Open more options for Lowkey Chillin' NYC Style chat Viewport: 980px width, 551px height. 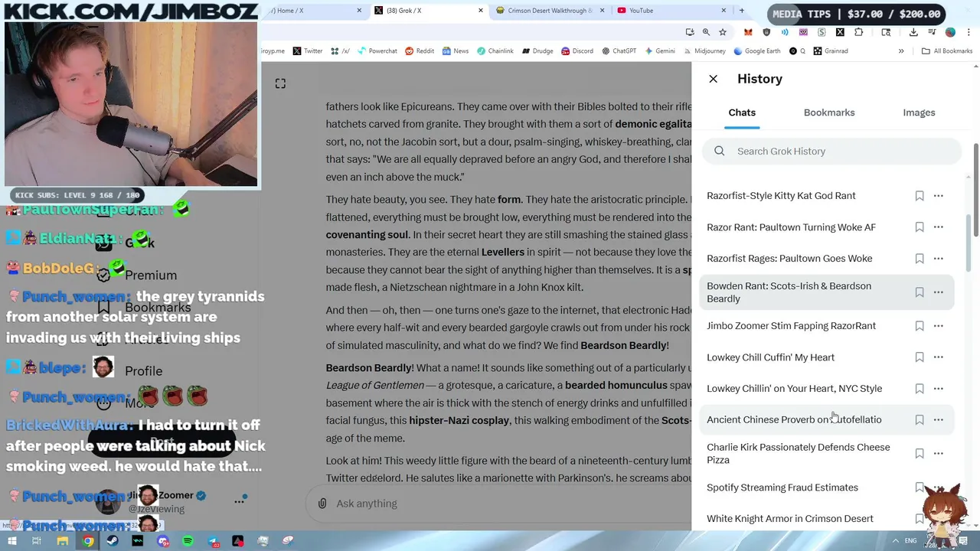939,389
